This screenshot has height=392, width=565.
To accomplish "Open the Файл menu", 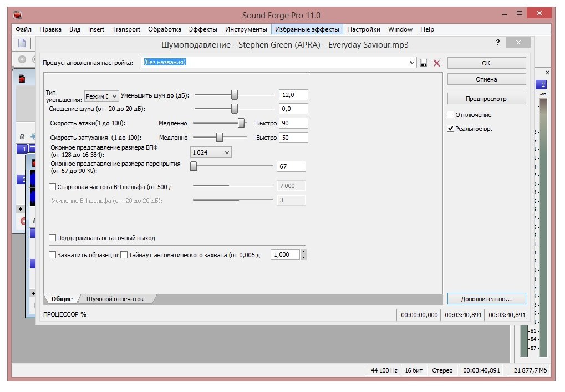I will (23, 29).
